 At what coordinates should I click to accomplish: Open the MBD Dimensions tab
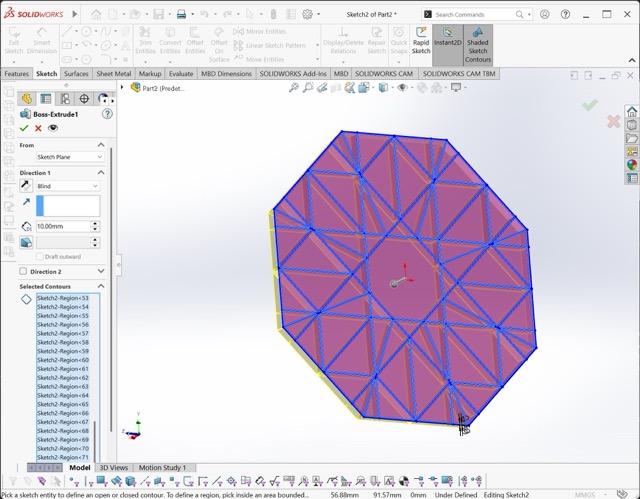[226, 74]
